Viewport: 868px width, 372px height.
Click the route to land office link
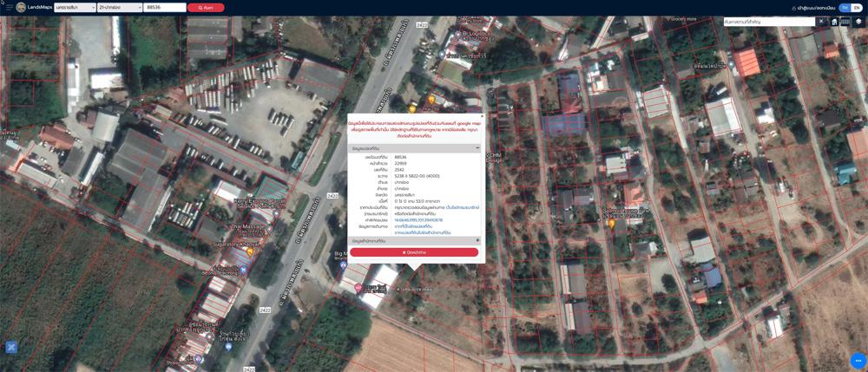point(423,232)
